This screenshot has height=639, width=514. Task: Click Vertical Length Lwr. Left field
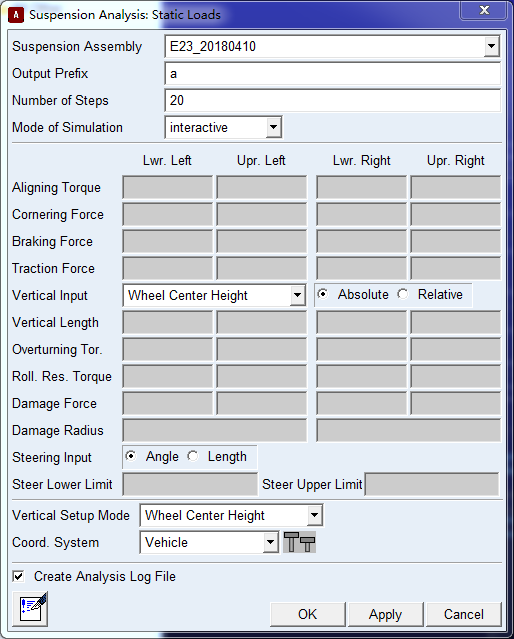(168, 322)
